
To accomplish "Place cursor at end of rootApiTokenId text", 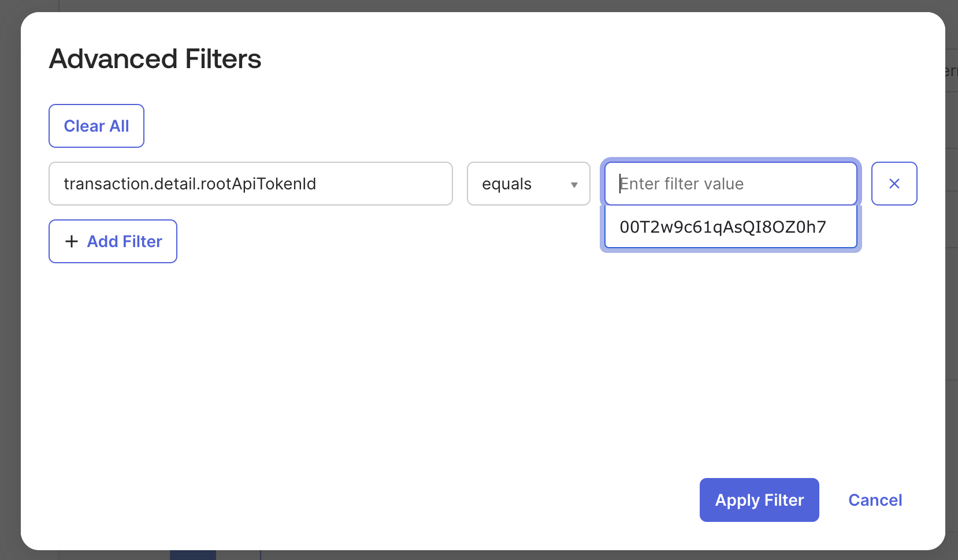I will pos(317,184).
